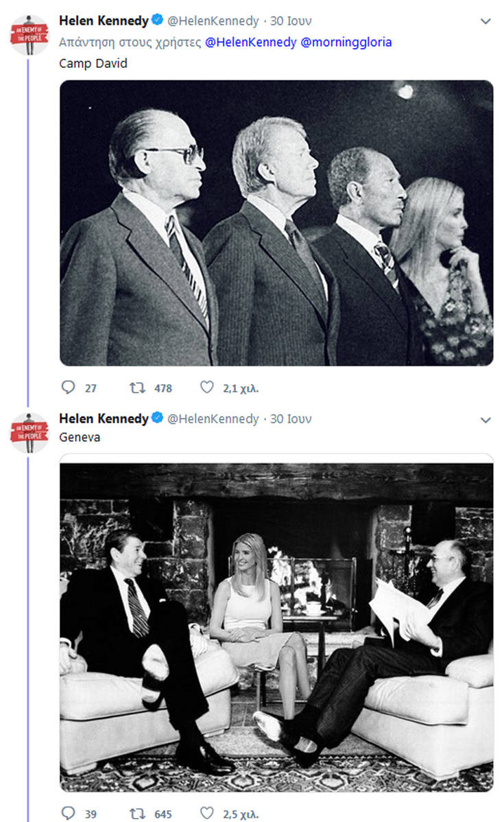504x822 pixels.
Task: Click the verified badge on the Camp David tweet
Action: click(x=158, y=21)
